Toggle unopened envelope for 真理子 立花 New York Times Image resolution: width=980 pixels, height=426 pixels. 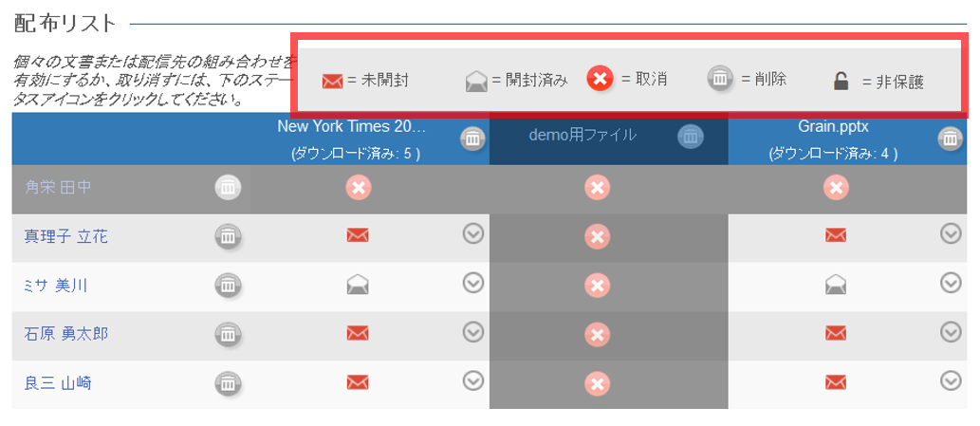click(x=358, y=235)
